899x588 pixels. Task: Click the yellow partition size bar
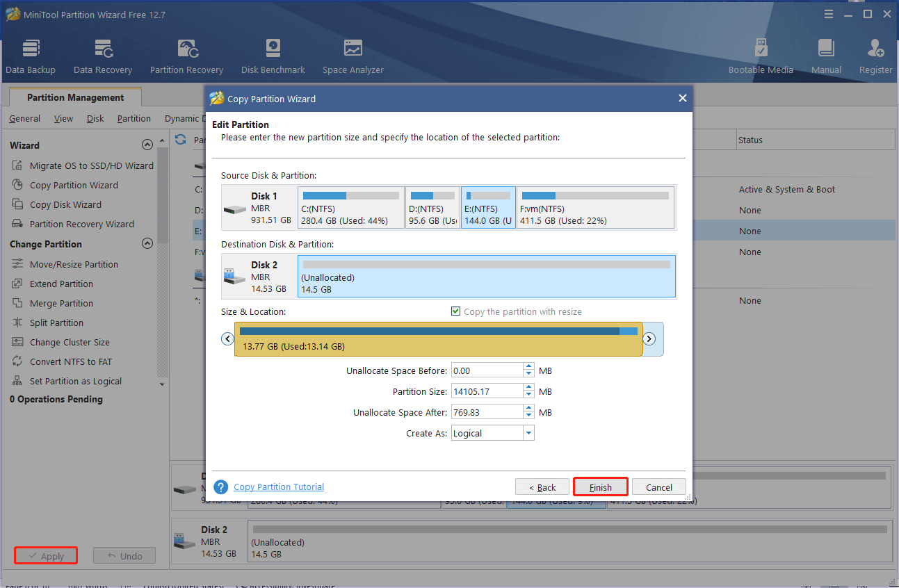(x=438, y=339)
